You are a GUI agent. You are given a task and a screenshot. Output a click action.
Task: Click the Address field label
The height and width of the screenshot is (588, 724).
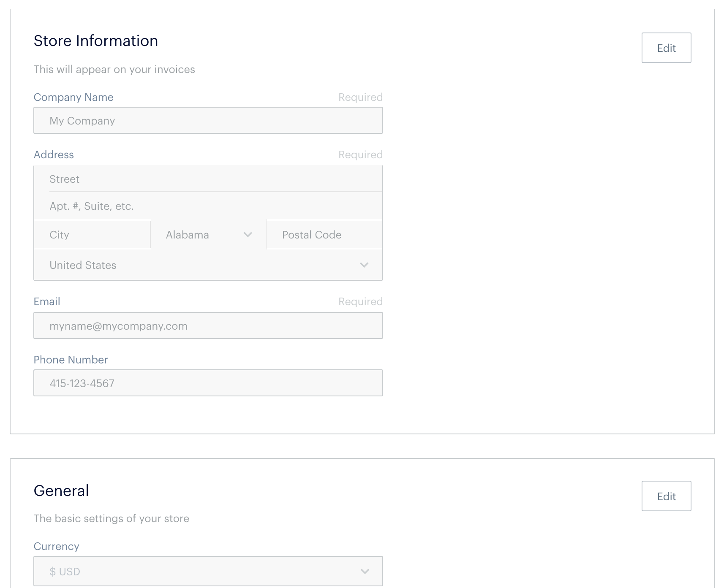tap(54, 154)
